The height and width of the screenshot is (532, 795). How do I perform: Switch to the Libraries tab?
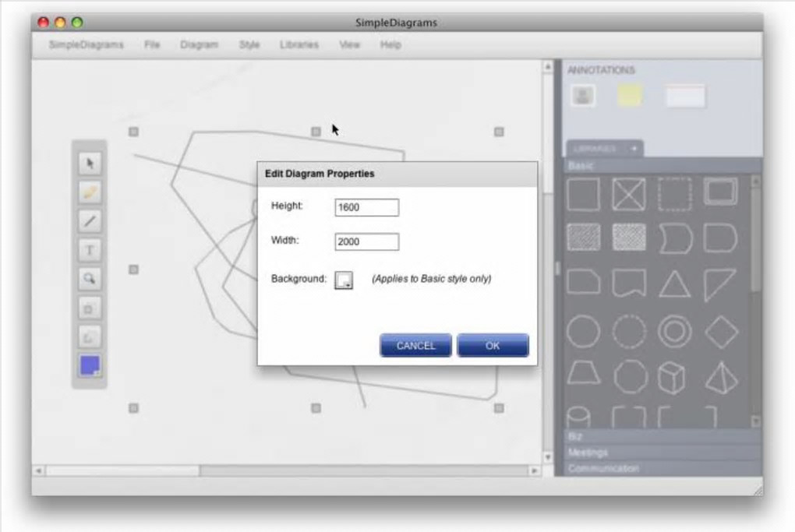pyautogui.click(x=594, y=149)
